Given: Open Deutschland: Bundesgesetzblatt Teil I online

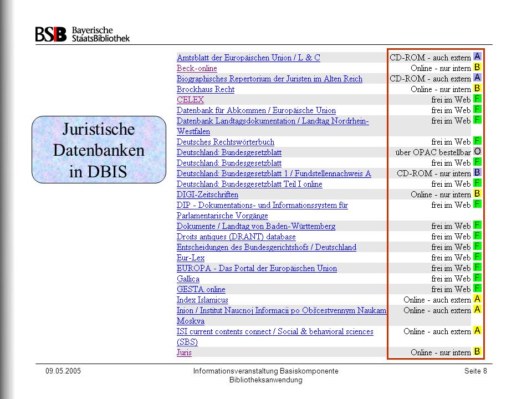Looking at the screenshot, I should 249,184.
